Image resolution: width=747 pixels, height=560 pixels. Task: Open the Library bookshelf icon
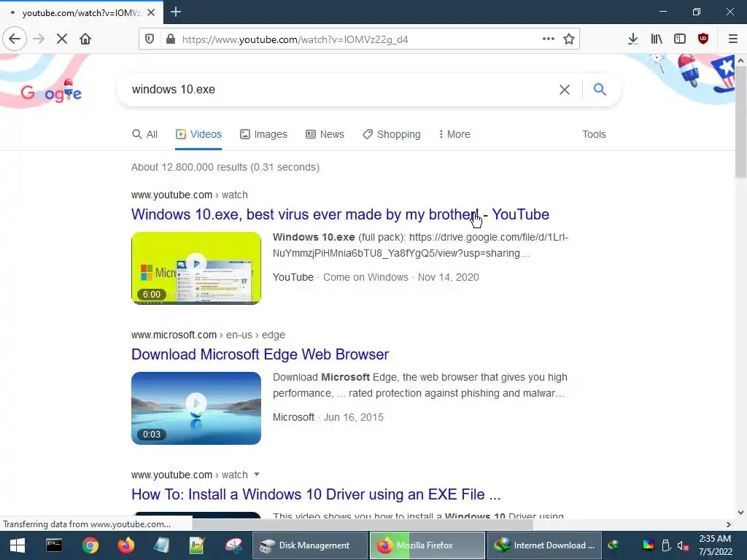click(x=657, y=39)
